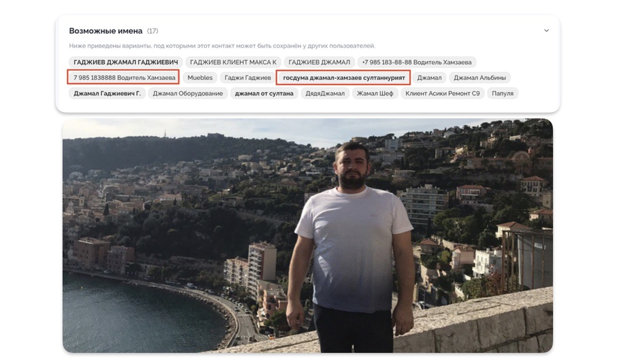This screenshot has height=364, width=637.
Task: Collapse the Возможные имена panel chevron
Action: click(x=547, y=31)
